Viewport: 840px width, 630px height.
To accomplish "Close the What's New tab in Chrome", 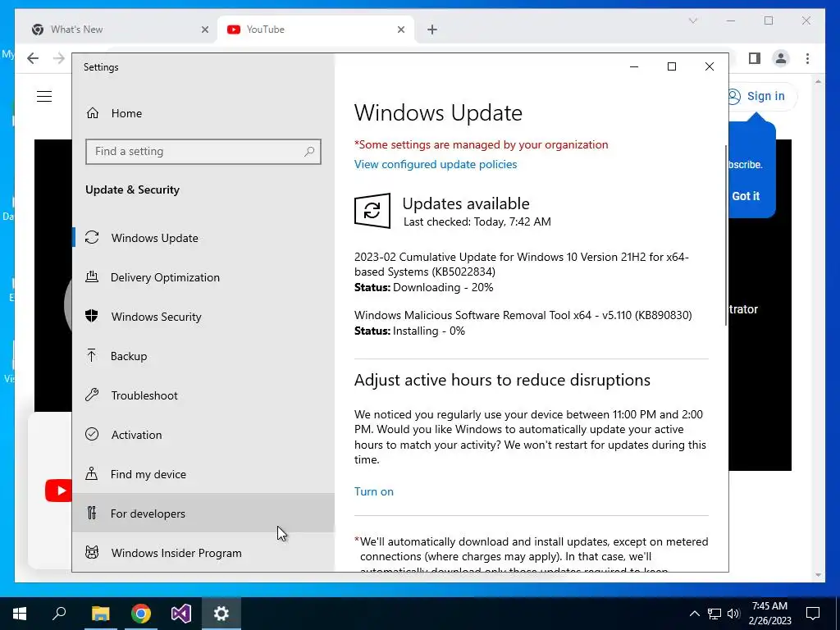I will tap(204, 30).
